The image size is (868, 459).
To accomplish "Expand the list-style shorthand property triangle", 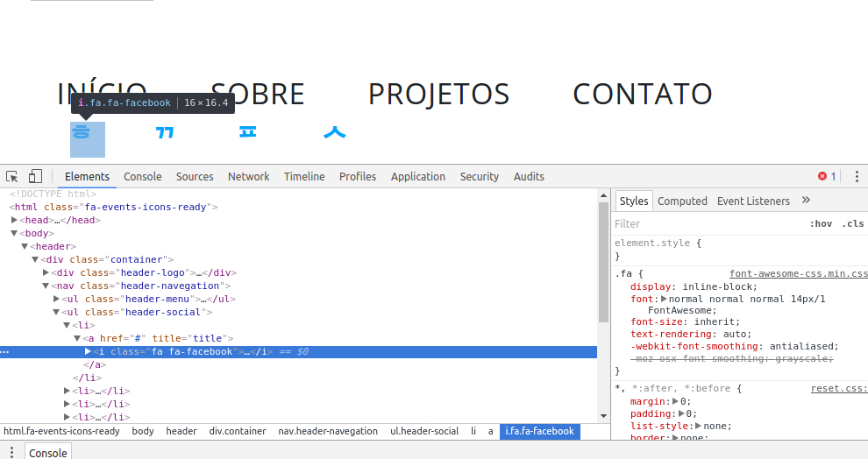I will (699, 425).
